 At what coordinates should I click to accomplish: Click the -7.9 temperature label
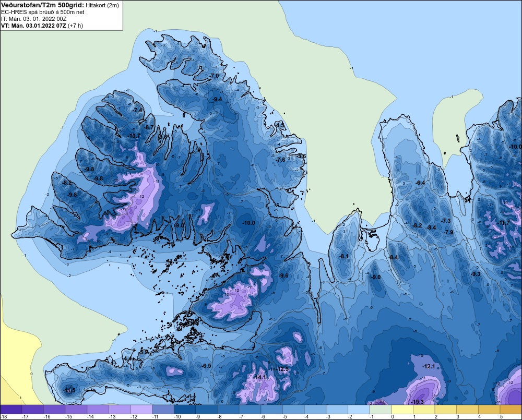coord(449,232)
